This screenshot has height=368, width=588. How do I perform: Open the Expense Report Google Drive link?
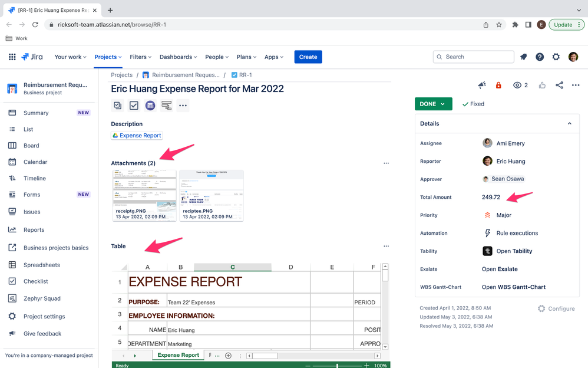137,136
